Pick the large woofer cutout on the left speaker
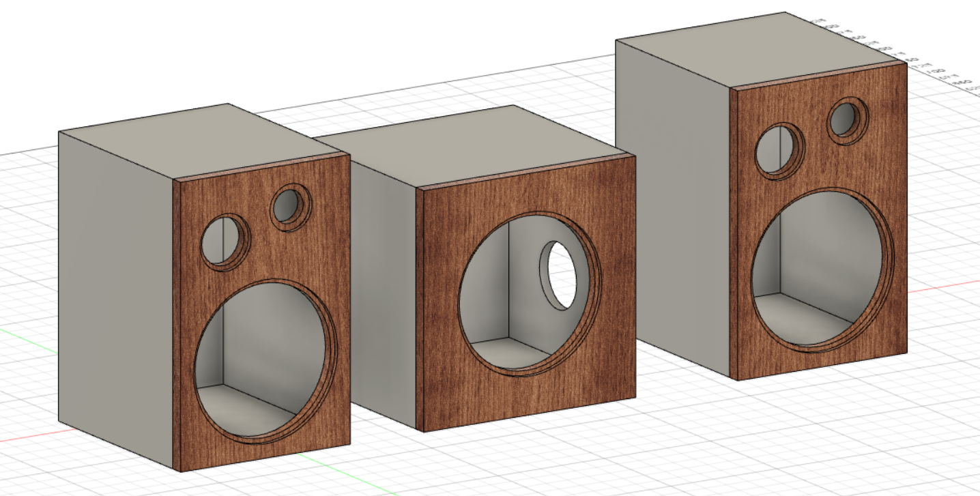Screen dimensions: 980x496 pyautogui.click(x=265, y=360)
